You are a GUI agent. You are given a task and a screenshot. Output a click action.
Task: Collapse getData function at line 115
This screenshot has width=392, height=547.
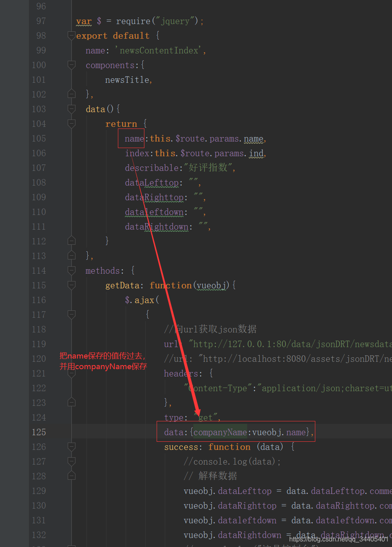click(71, 285)
